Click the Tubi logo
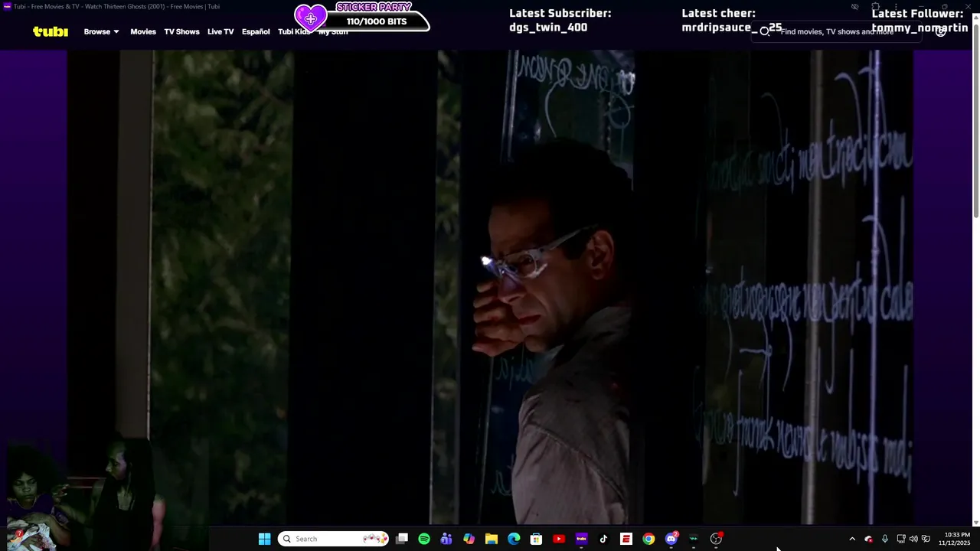 click(x=51, y=31)
